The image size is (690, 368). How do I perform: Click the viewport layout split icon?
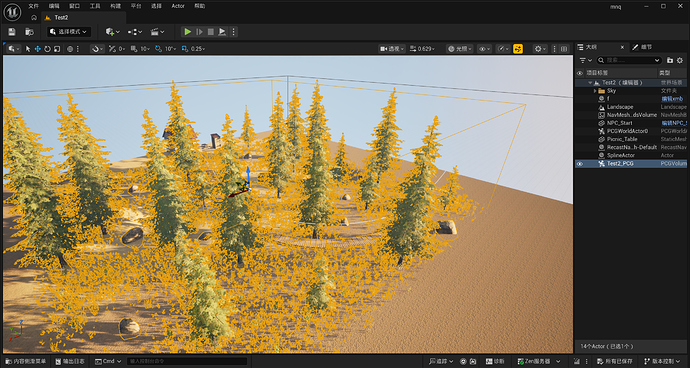(x=564, y=49)
